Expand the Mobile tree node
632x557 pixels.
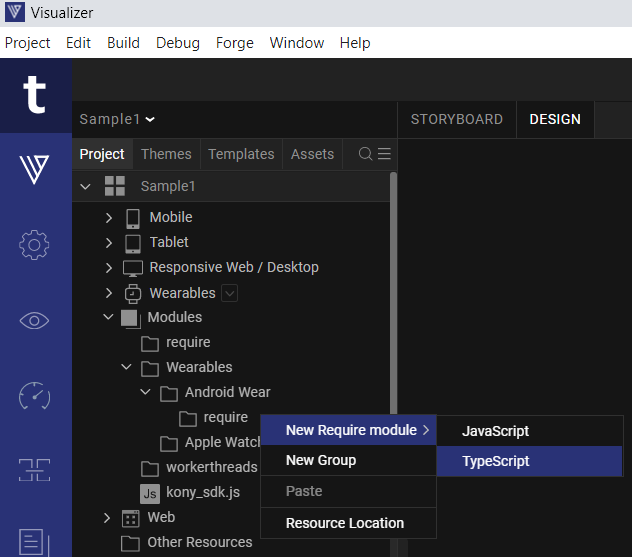[109, 217]
